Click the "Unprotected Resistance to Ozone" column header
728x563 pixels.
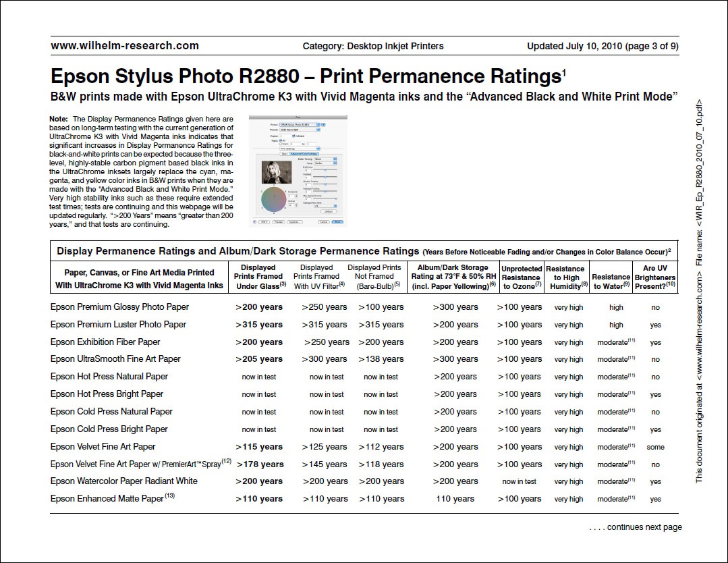click(522, 277)
